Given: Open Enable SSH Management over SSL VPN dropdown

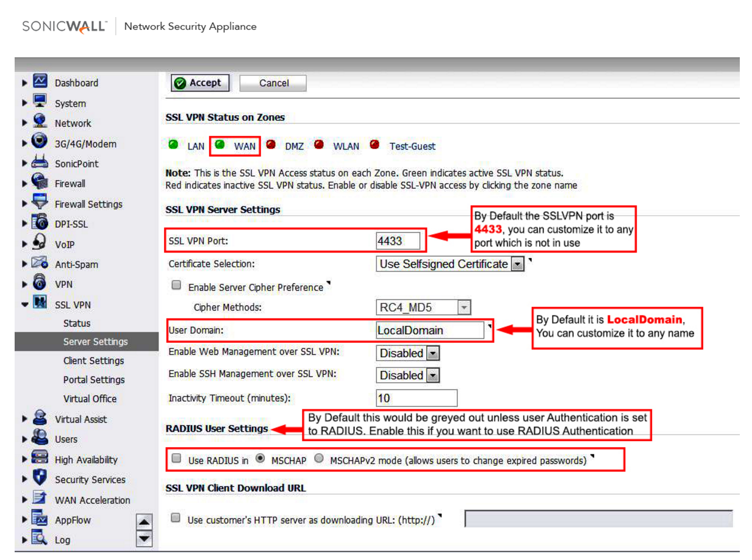Looking at the screenshot, I should click(x=407, y=375).
